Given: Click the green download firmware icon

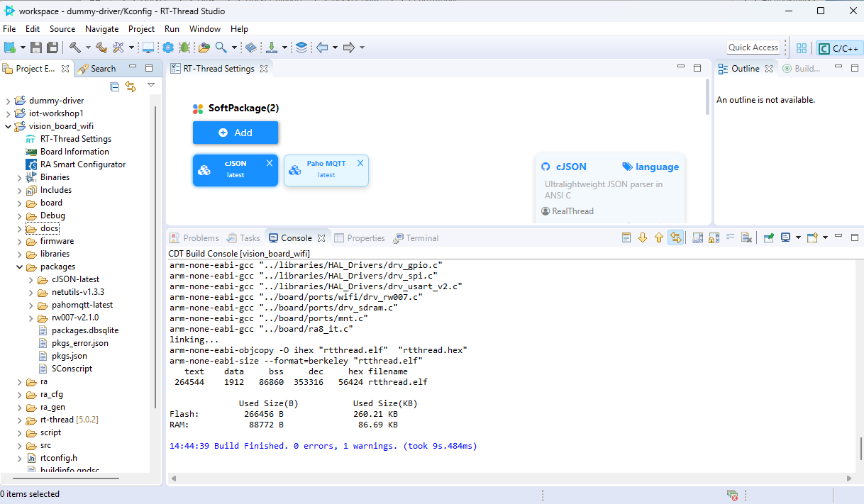Looking at the screenshot, I should (271, 47).
